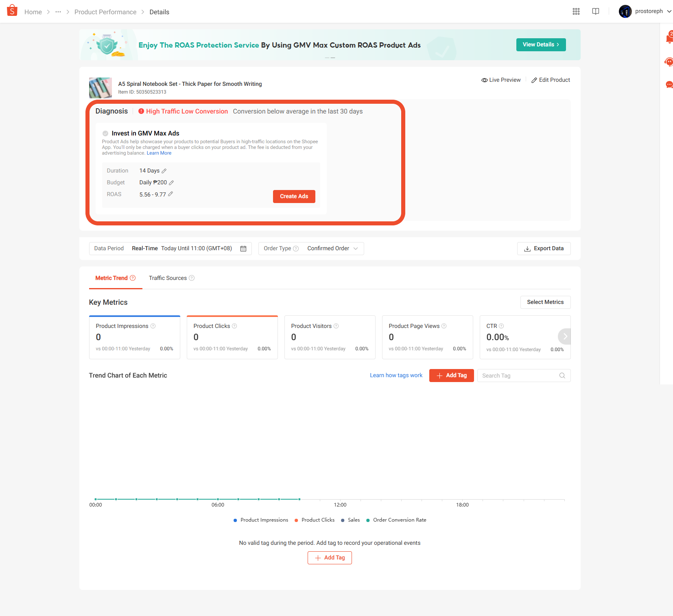Toggle the Invest in GMV Max Ads checkmark
Screen dimensions: 673x616
coord(105,133)
